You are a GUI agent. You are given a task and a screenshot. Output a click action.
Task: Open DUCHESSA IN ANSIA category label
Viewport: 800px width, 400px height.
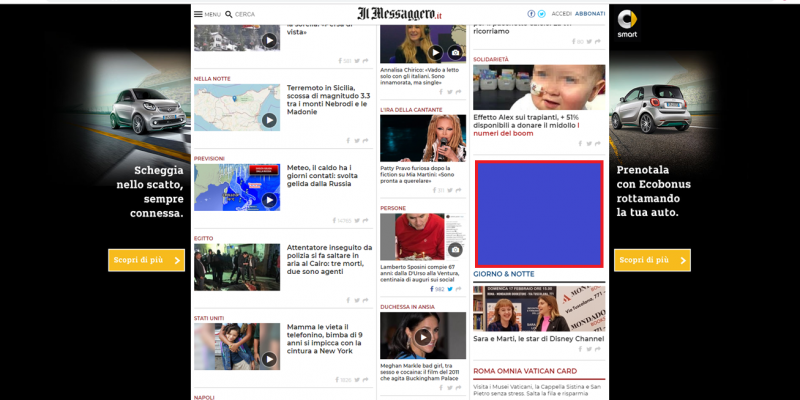(x=407, y=307)
